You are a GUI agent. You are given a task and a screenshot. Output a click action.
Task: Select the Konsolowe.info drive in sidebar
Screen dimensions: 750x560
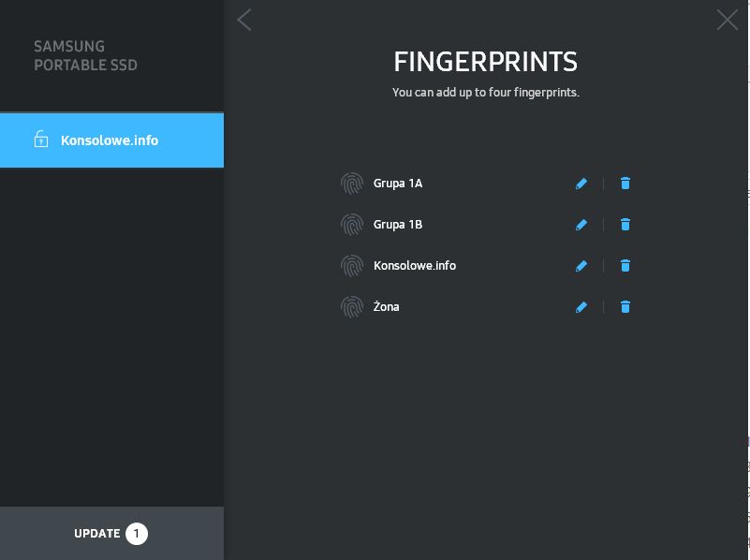click(x=110, y=140)
